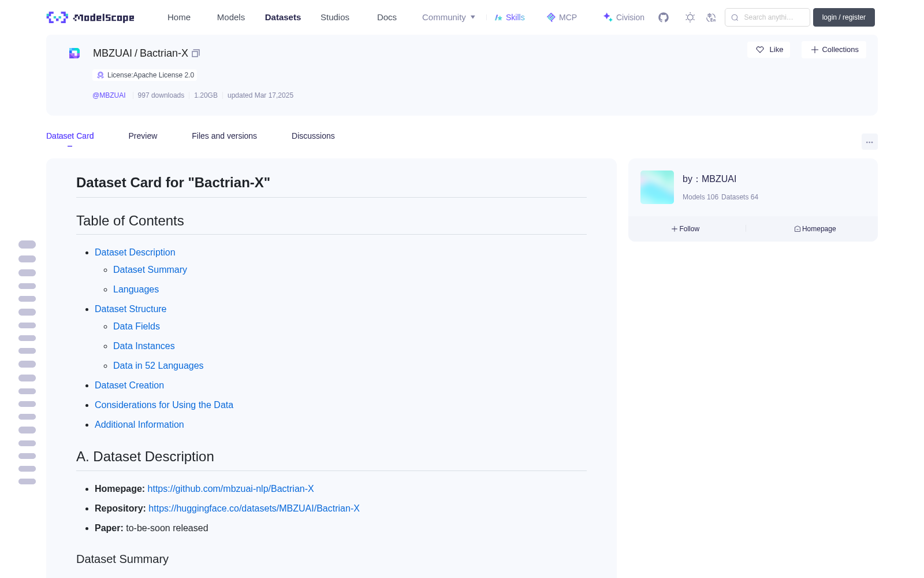Open the MBZUAI Homepage button
This screenshot has width=924, height=578.
pos(815,229)
